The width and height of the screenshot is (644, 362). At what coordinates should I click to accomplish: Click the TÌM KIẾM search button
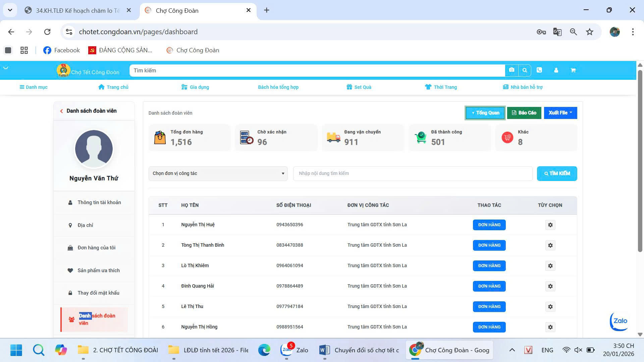pos(557,173)
